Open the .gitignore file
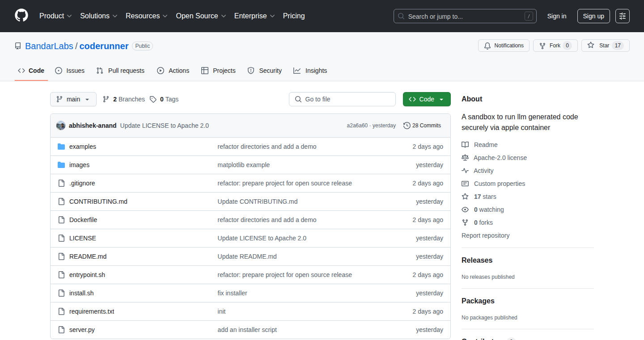644x340 pixels. (x=82, y=183)
